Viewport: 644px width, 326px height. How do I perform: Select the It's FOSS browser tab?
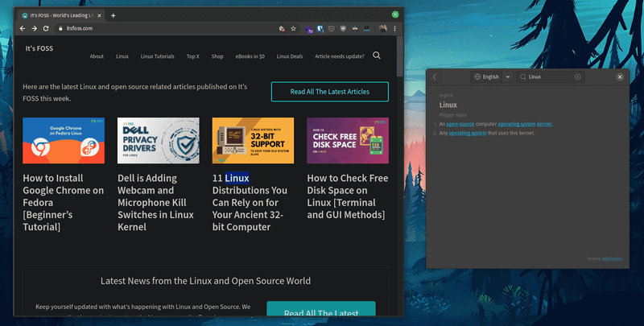coord(62,15)
